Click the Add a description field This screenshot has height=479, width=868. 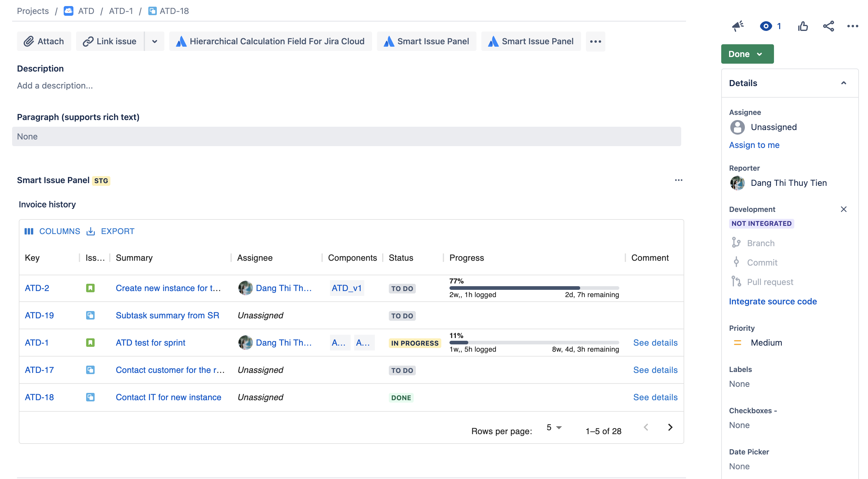55,85
